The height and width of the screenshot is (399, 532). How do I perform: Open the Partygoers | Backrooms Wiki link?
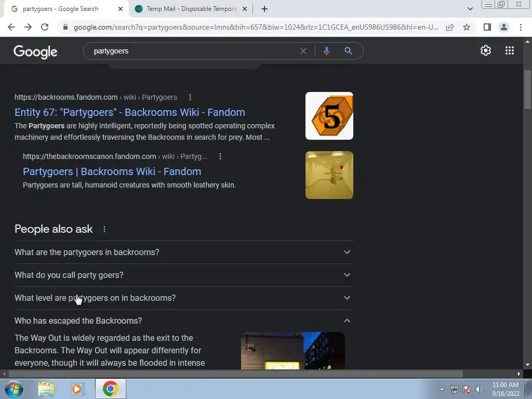112,171
